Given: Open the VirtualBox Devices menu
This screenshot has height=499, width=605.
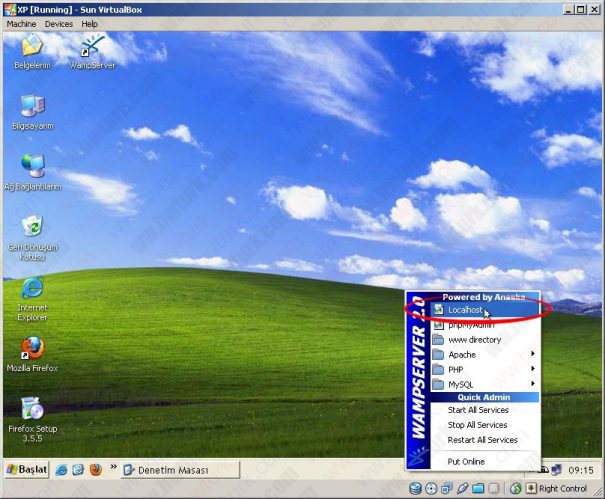Looking at the screenshot, I should 59,24.
